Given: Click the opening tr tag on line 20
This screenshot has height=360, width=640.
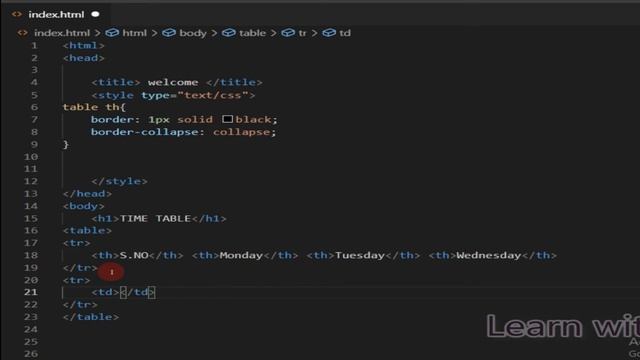Looking at the screenshot, I should pos(77,280).
